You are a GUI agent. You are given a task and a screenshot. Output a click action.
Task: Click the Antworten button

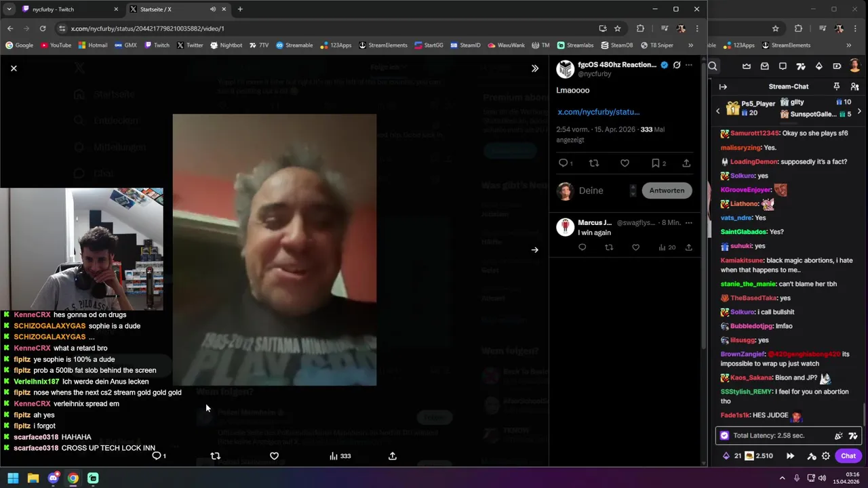(x=667, y=190)
